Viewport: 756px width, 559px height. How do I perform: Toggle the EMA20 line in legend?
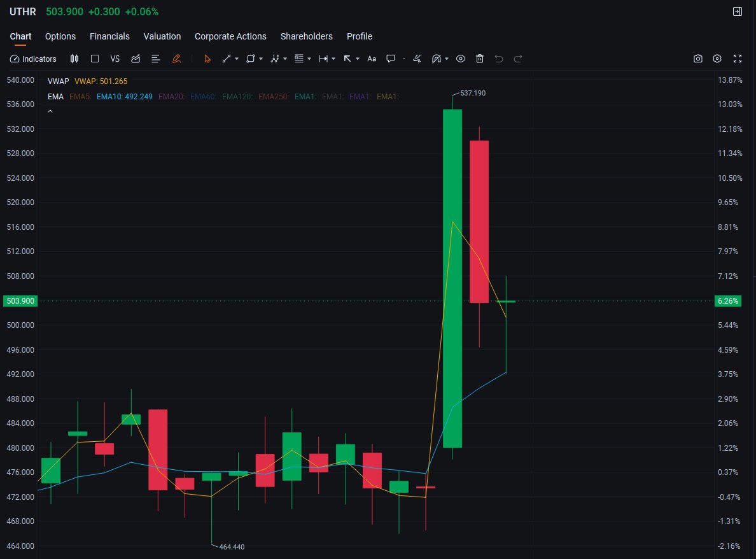172,97
